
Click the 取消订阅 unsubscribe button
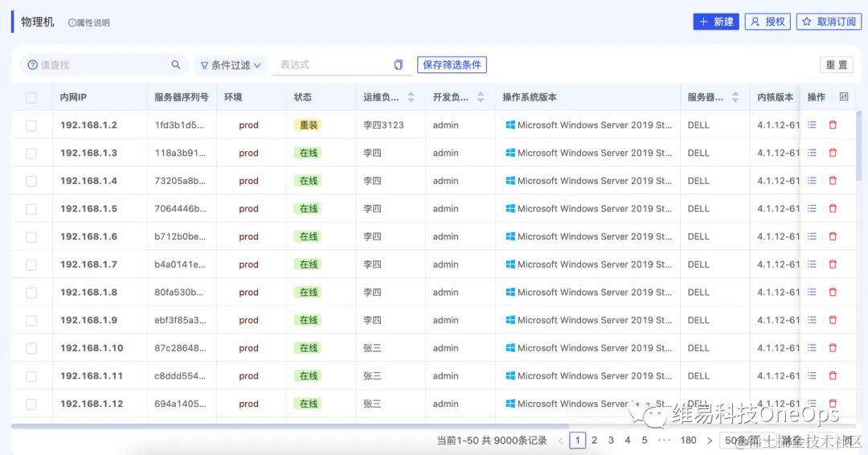829,22
